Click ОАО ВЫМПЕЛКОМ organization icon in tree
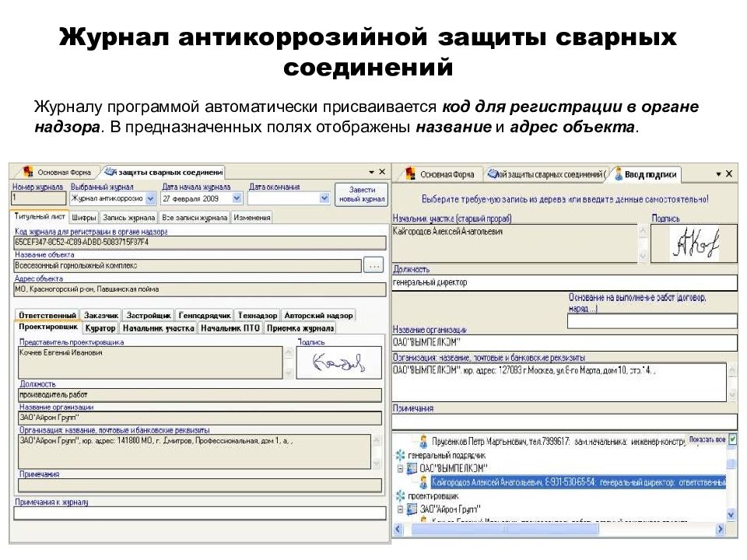This screenshot has width=747, height=560. 412,468
